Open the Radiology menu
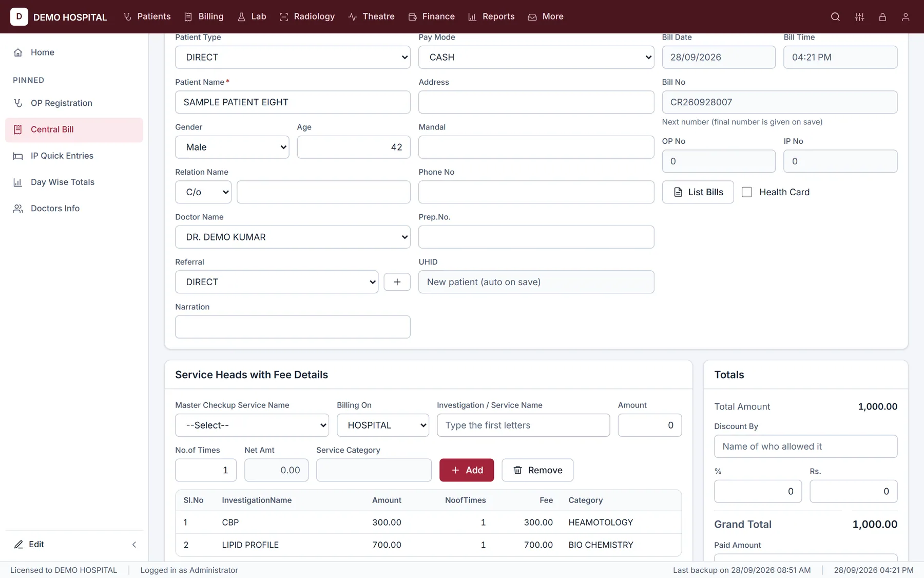 tap(307, 16)
